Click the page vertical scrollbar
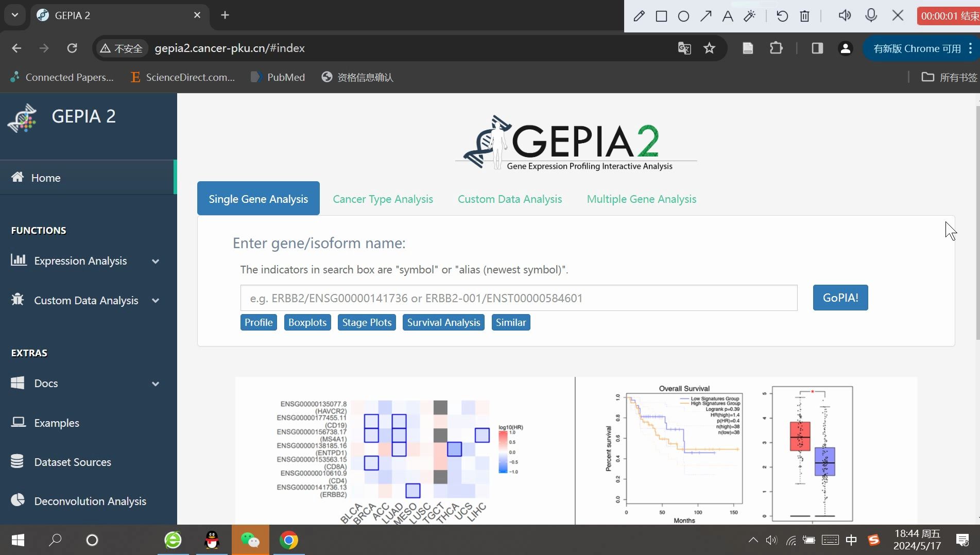Screen dimensions: 980x555 pyautogui.click(x=977, y=223)
